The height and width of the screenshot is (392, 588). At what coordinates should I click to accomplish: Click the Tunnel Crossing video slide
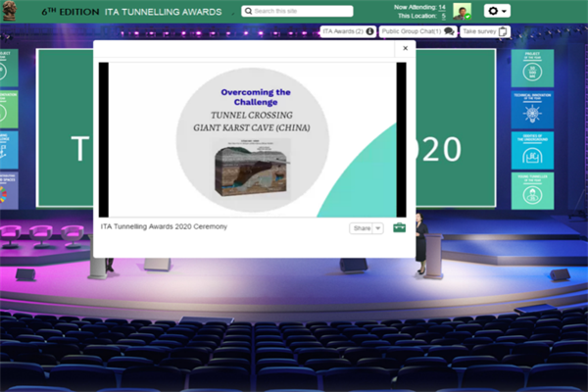pyautogui.click(x=255, y=138)
